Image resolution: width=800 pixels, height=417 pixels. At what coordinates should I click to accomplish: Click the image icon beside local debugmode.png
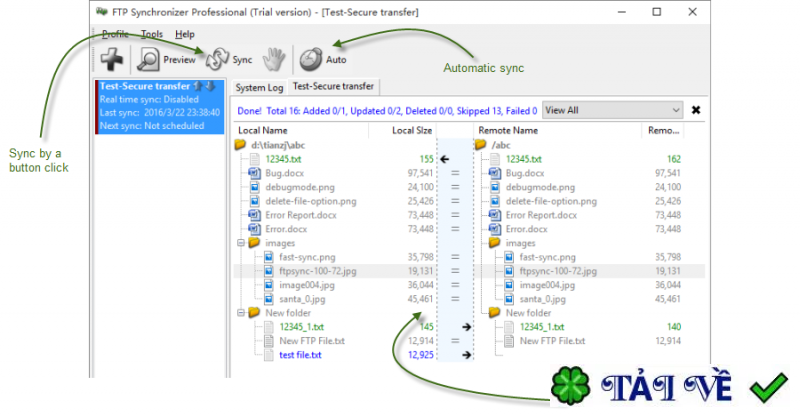(254, 187)
